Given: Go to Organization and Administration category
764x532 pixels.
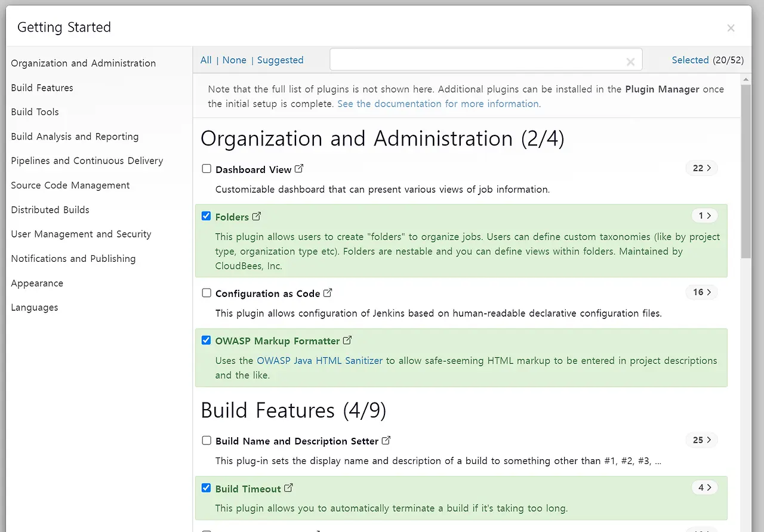Looking at the screenshot, I should 84,63.
